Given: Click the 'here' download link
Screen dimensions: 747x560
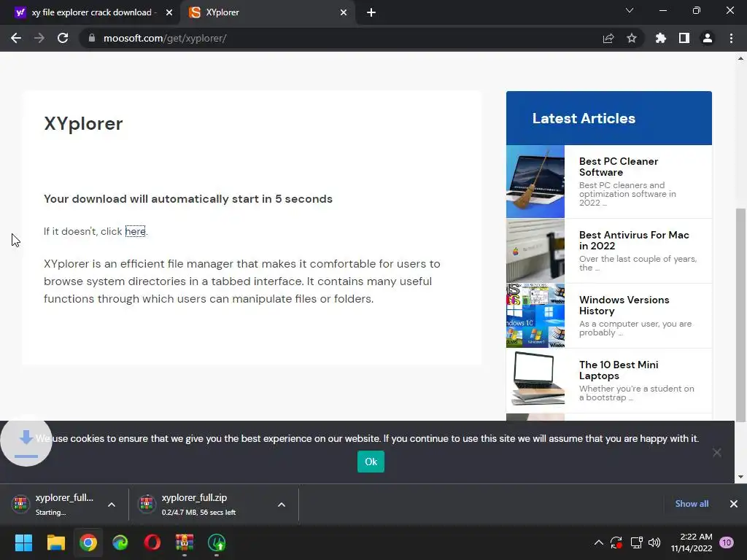Looking at the screenshot, I should pos(135,231).
